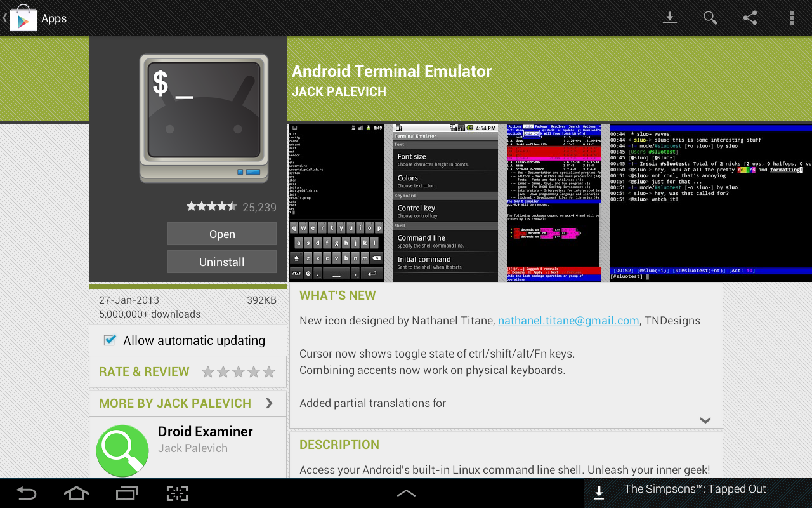Viewport: 812px width, 508px height.
Task: Tap the Android Terminal Emulator app icon
Action: pos(204,119)
